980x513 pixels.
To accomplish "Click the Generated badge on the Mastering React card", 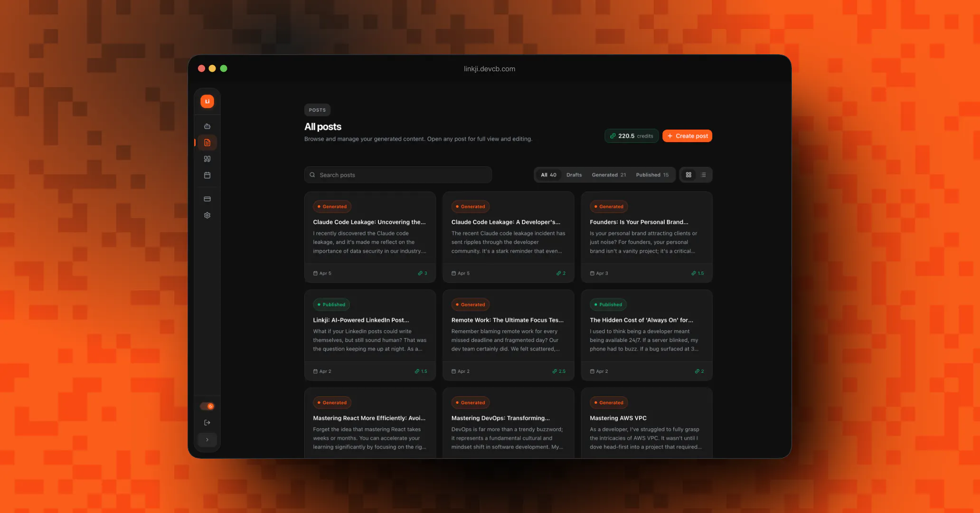I will click(332, 402).
